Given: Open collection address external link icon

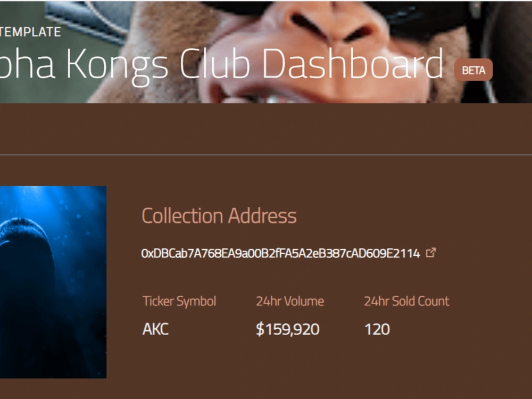Looking at the screenshot, I should click(430, 253).
